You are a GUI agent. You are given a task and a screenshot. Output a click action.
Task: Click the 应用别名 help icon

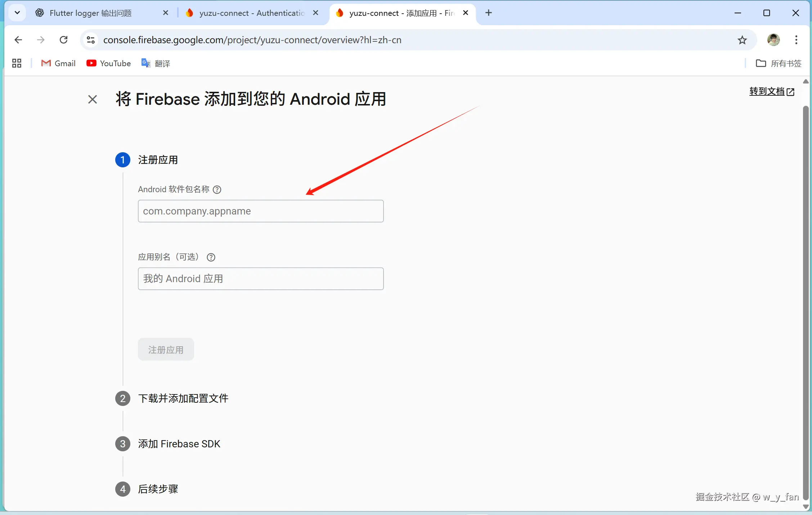point(211,257)
